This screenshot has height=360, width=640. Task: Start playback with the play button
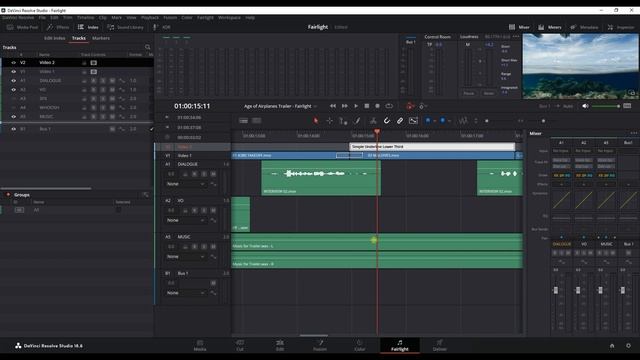356,106
